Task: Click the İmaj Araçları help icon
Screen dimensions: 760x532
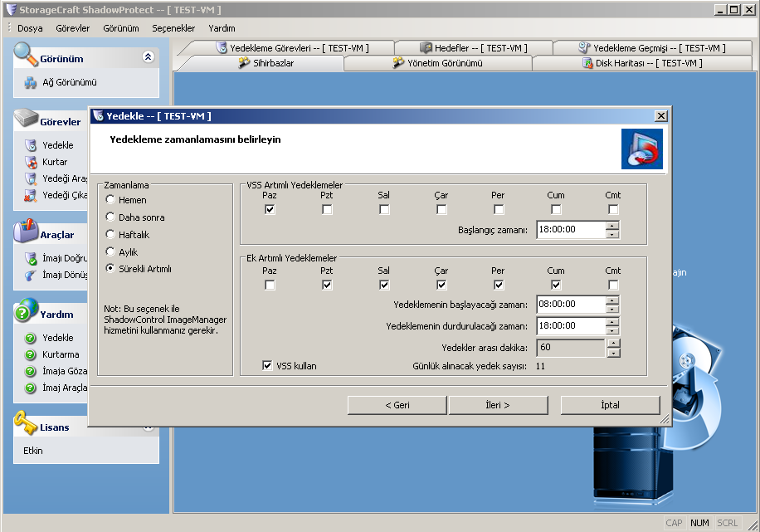Action: (x=31, y=388)
